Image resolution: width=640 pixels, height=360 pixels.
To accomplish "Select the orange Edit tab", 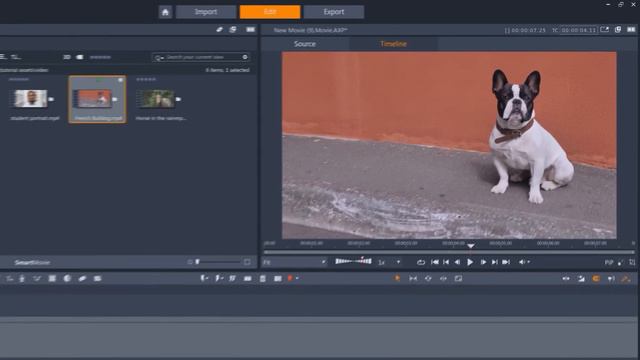I will (x=270, y=12).
